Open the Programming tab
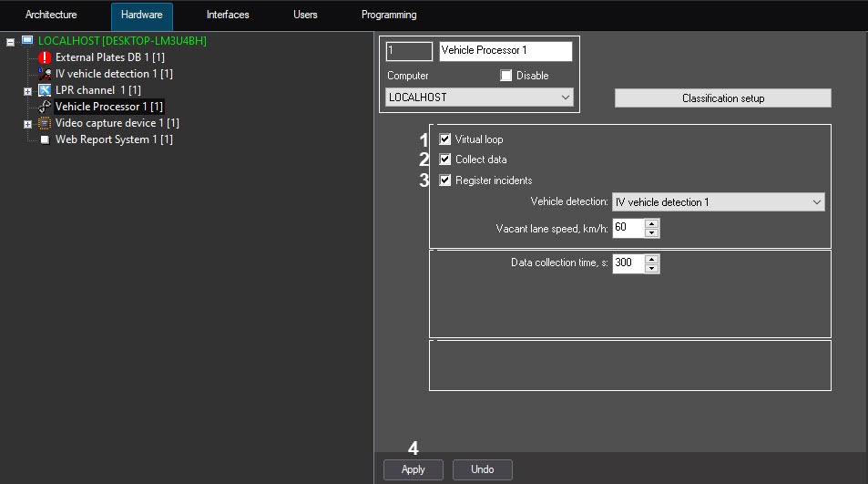Screen dimensions: 868x484 [x=389, y=15]
